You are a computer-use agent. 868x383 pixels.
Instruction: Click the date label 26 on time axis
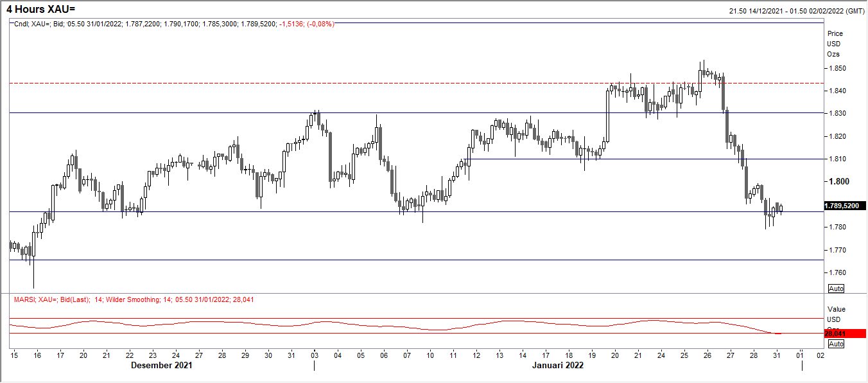pos(707,355)
